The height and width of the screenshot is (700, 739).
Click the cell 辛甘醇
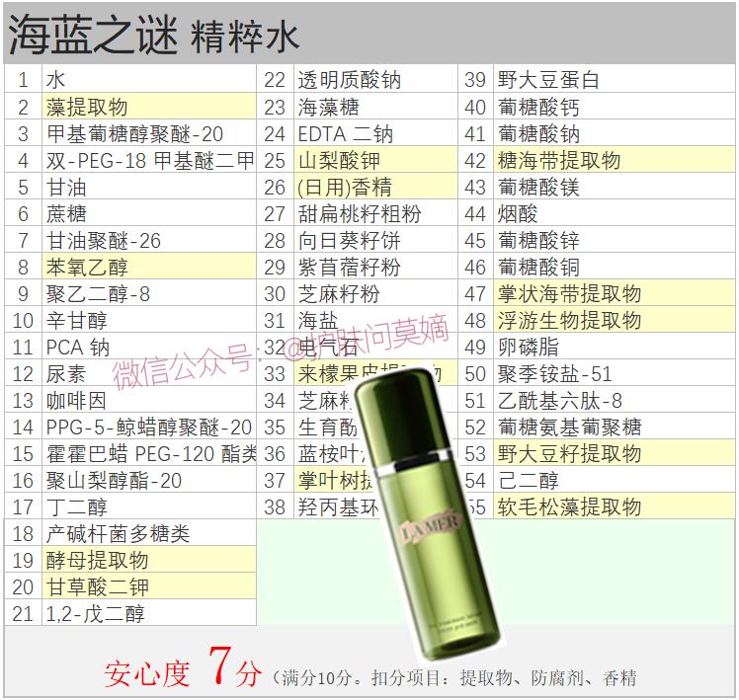coord(149,320)
